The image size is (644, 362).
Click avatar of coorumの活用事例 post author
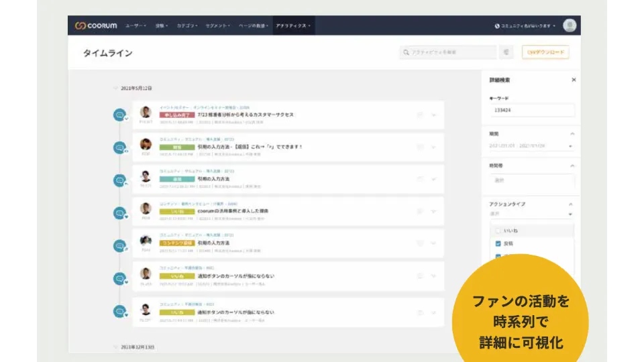pos(146,208)
